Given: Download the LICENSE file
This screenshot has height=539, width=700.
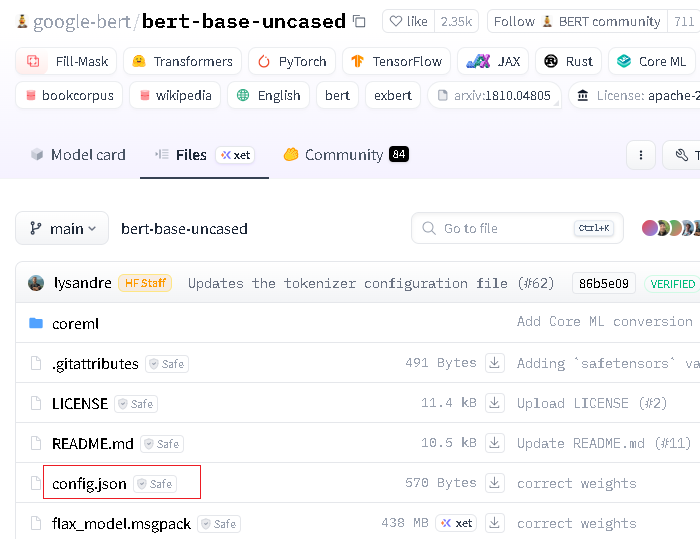Looking at the screenshot, I should pyautogui.click(x=494, y=403).
